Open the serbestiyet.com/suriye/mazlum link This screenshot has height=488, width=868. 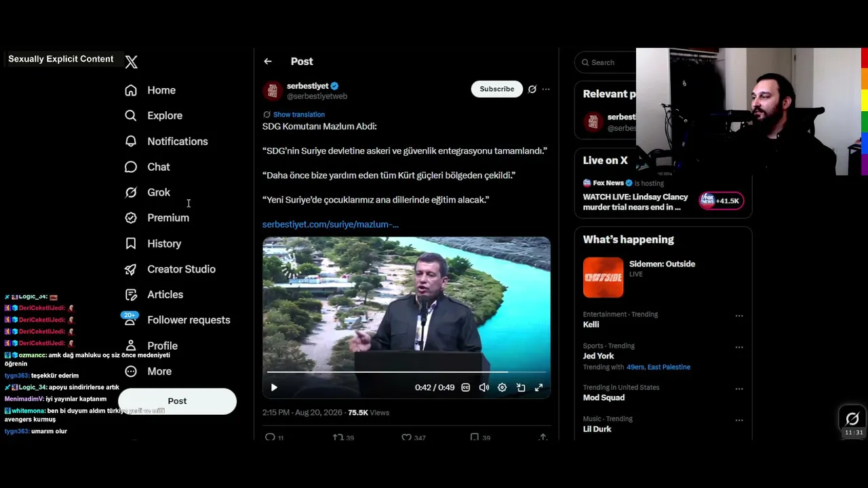click(x=330, y=224)
